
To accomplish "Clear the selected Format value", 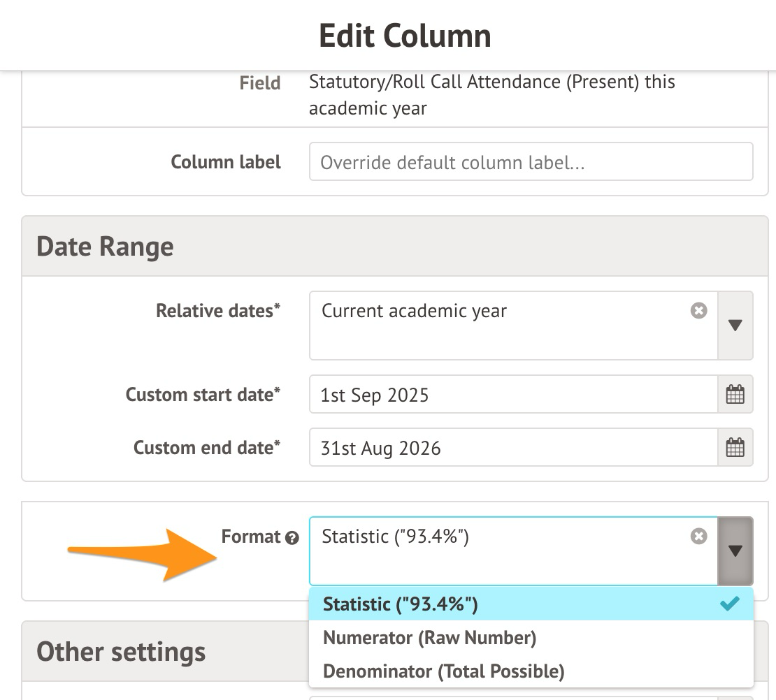I will click(698, 536).
